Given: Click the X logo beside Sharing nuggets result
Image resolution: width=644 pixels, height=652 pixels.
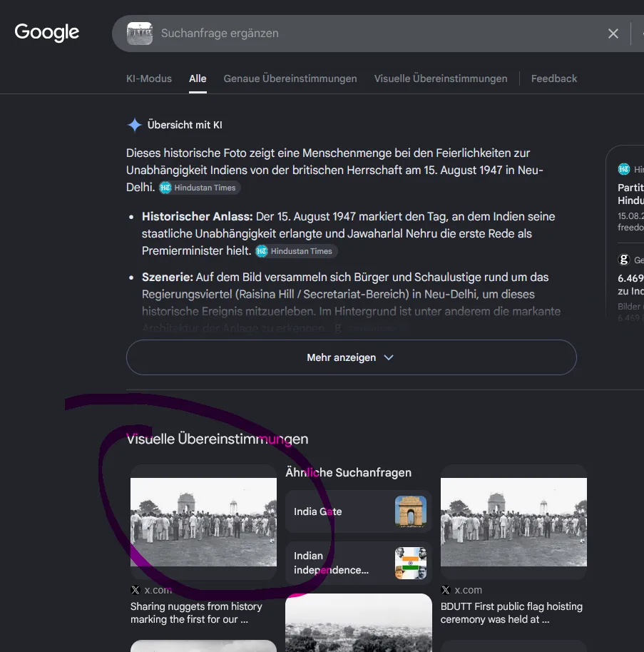Looking at the screenshot, I should [135, 590].
